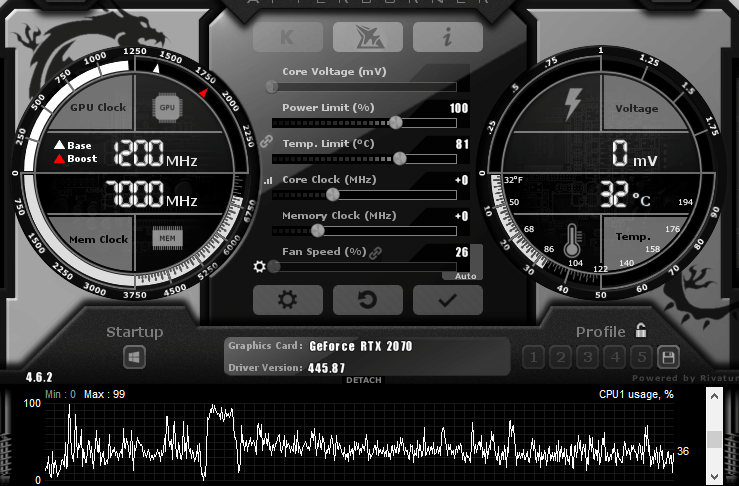
Task: Open settings with the gear button
Action: pyautogui.click(x=287, y=300)
